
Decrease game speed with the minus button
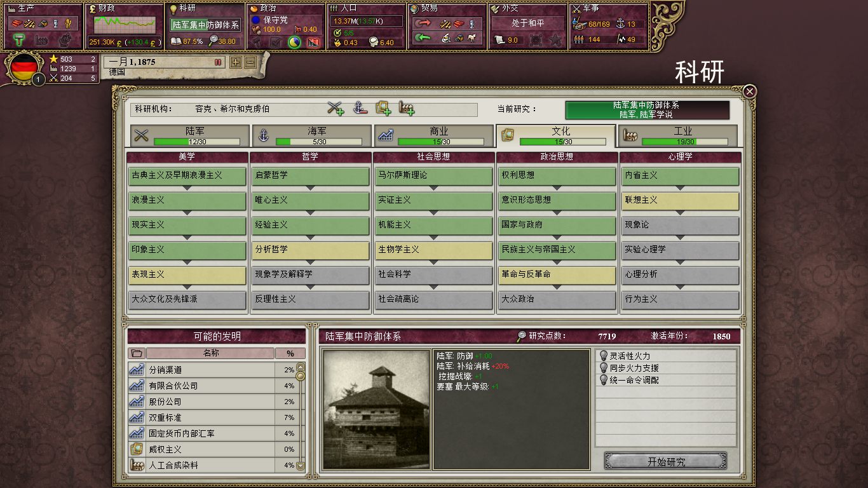point(250,62)
